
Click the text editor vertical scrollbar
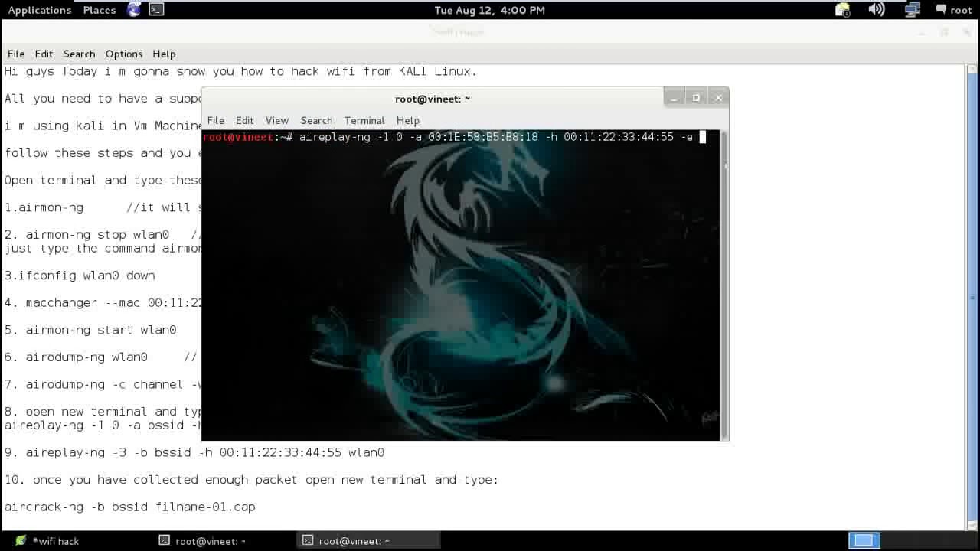coord(972,297)
